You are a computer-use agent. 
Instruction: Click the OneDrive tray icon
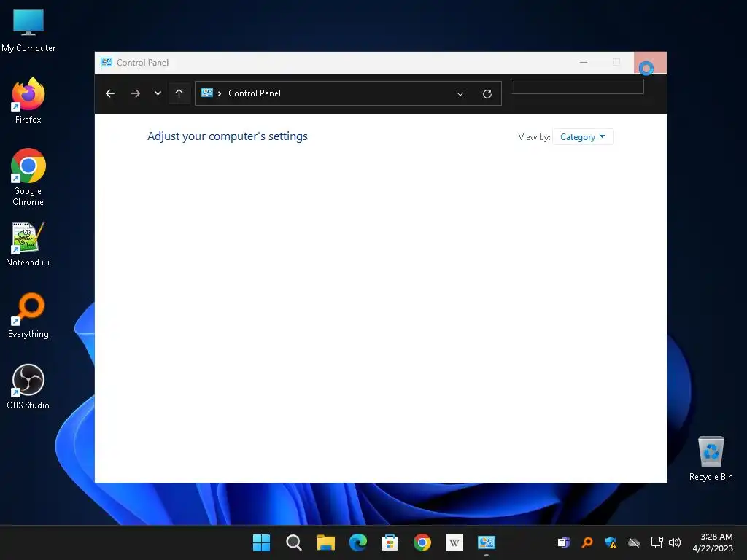634,542
